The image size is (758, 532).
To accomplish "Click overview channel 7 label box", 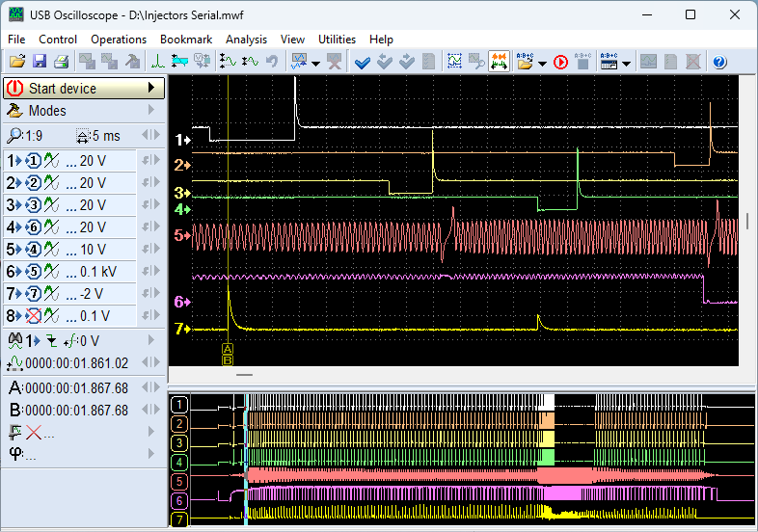I will (x=178, y=519).
